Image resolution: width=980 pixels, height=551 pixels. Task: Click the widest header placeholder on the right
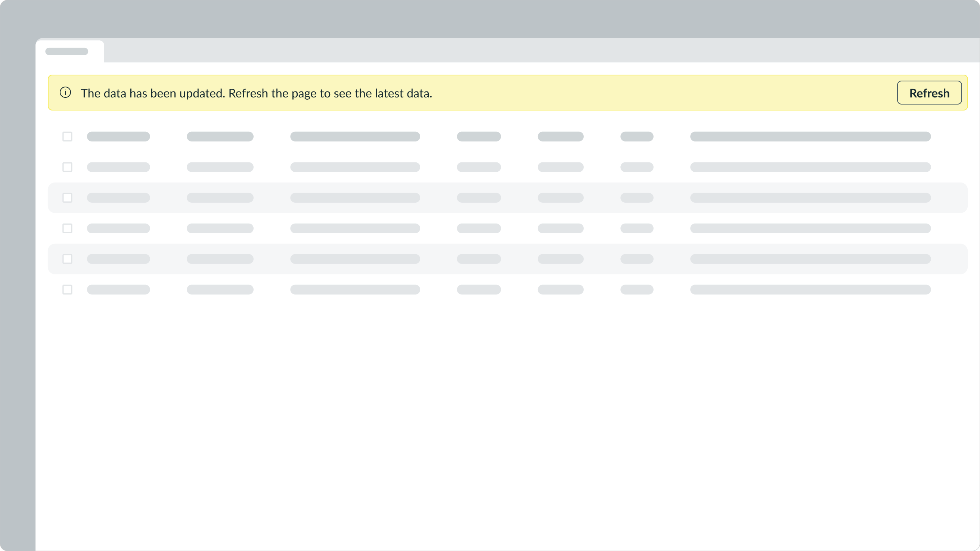[x=810, y=137]
